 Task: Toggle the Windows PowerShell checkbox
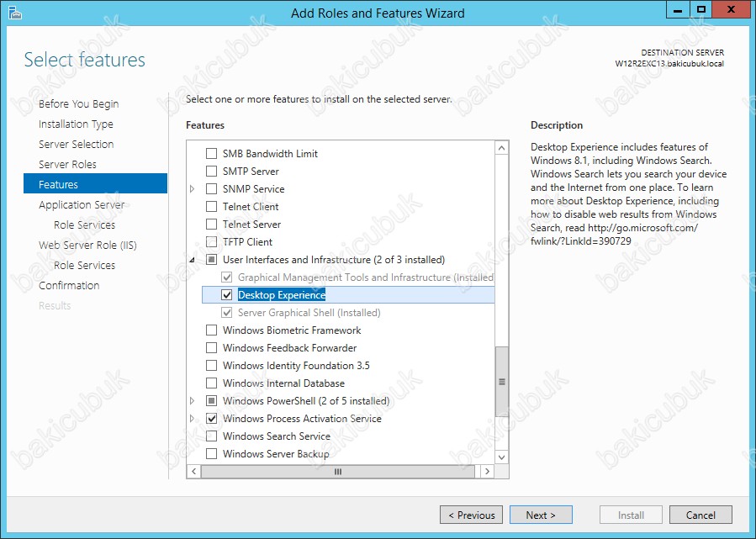click(211, 400)
